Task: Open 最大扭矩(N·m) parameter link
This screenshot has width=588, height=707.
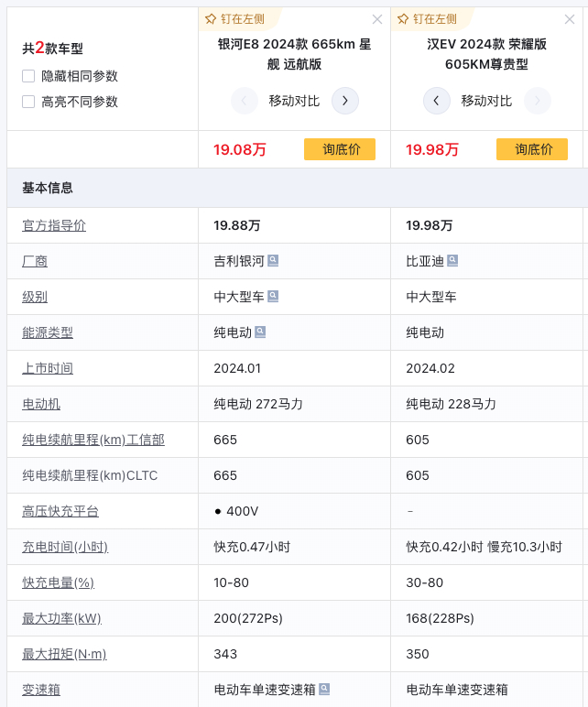Action: [x=64, y=654]
